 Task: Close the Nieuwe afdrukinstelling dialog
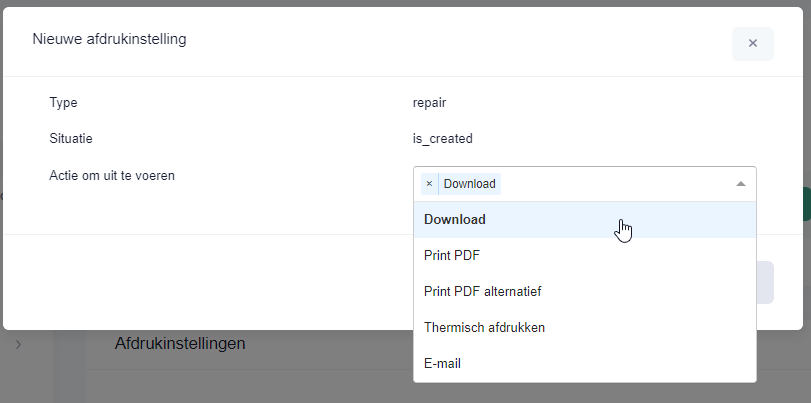tap(753, 43)
